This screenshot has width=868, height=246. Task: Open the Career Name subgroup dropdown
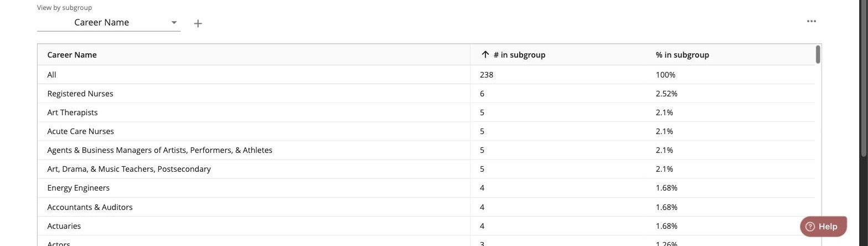[108, 23]
